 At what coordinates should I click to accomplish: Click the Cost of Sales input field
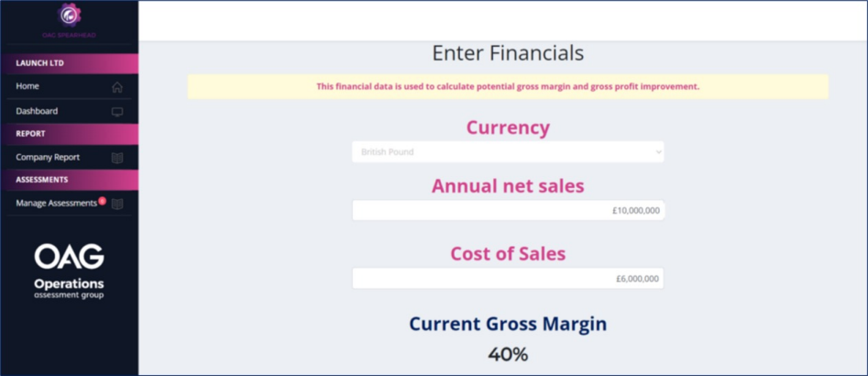click(508, 278)
